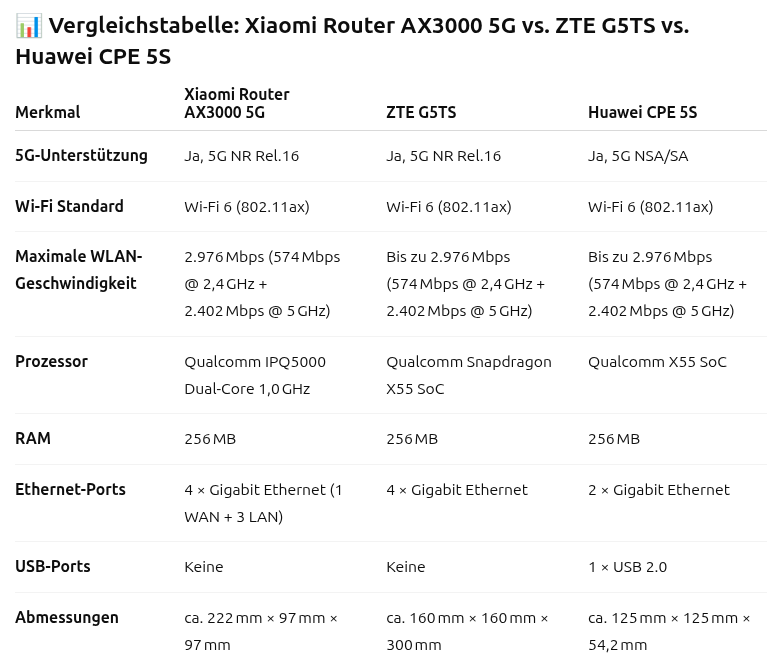Image resolution: width=767 pixels, height=653 pixels.
Task: Click the RAM row label
Action: pyautogui.click(x=33, y=438)
